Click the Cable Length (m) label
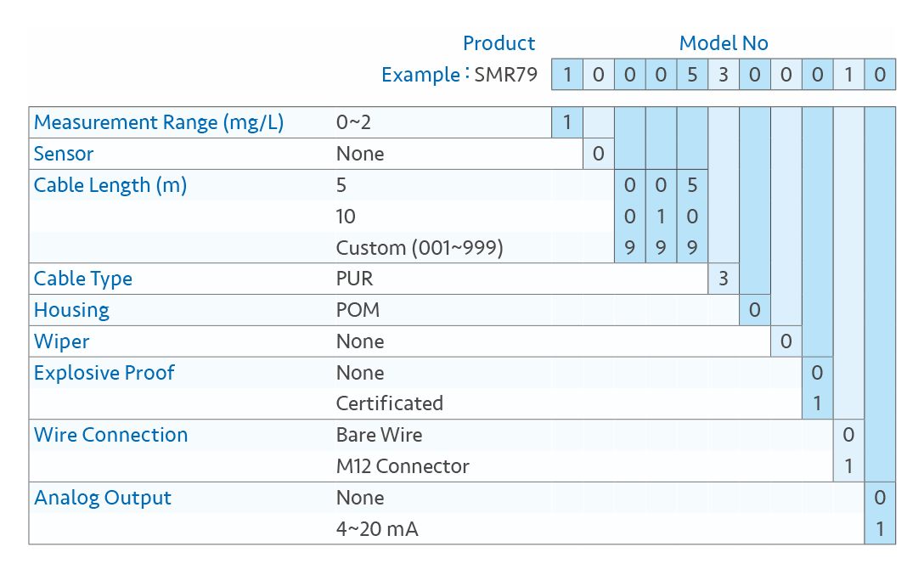Image resolution: width=924 pixels, height=575 pixels. click(110, 185)
